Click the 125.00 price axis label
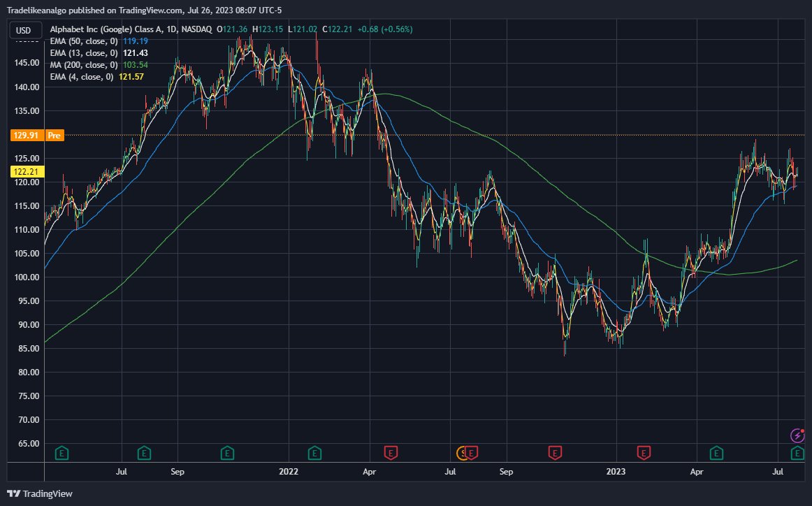Viewport: 812px width, 506px height. [x=27, y=159]
